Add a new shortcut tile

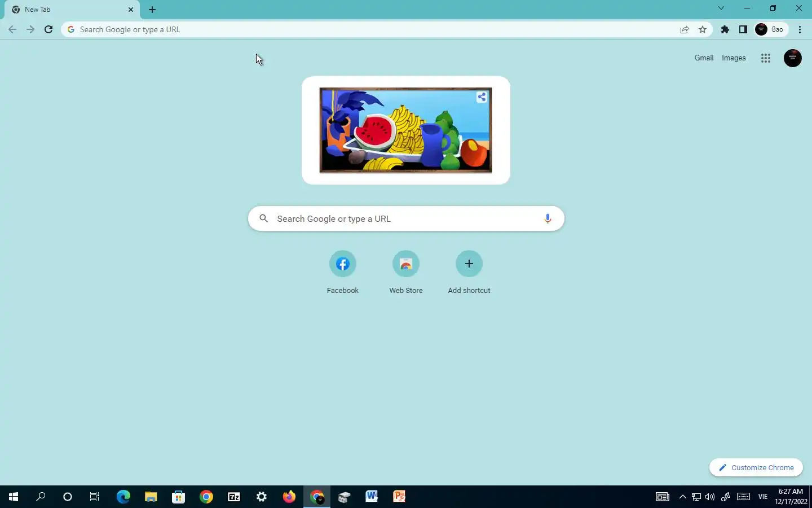tap(469, 273)
